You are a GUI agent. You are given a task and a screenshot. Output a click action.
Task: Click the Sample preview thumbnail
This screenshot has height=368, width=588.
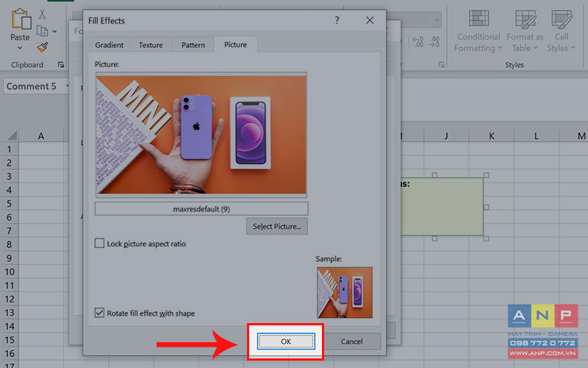pos(345,292)
